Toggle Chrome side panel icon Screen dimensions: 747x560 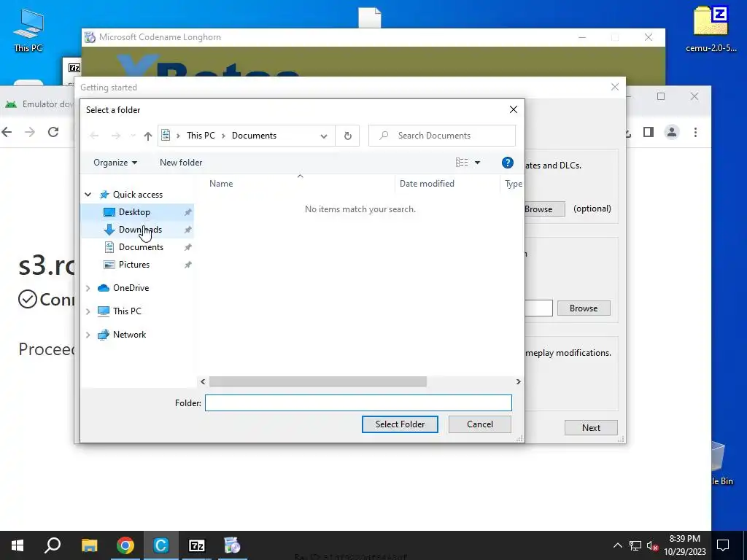coord(649,132)
